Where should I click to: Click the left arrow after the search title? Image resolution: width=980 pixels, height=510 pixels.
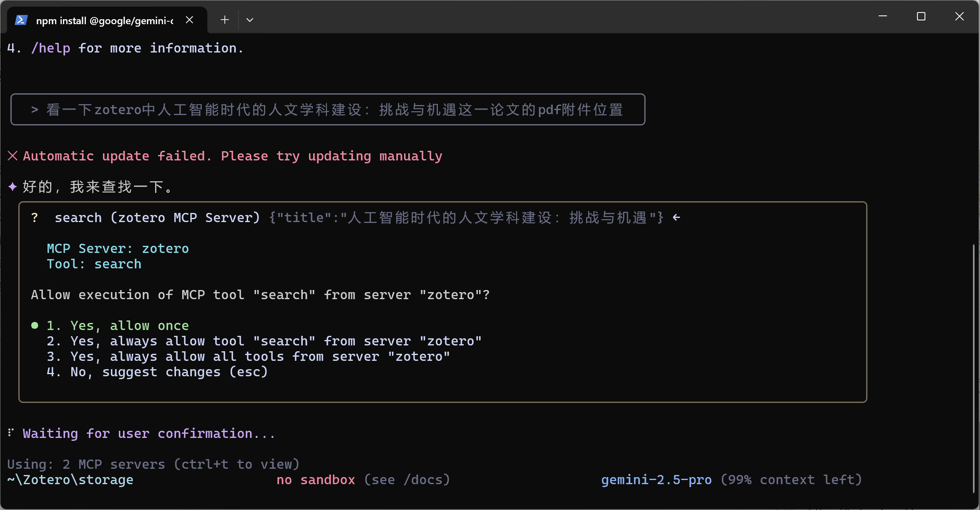click(676, 217)
